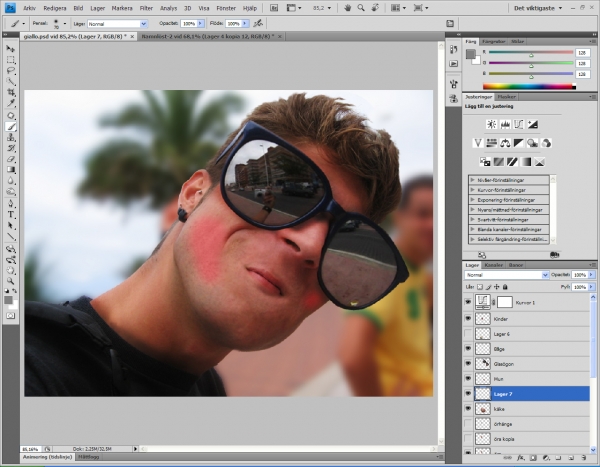Expand Svartvitt-förinställningar presets
The width and height of the screenshot is (600, 467).
(473, 220)
